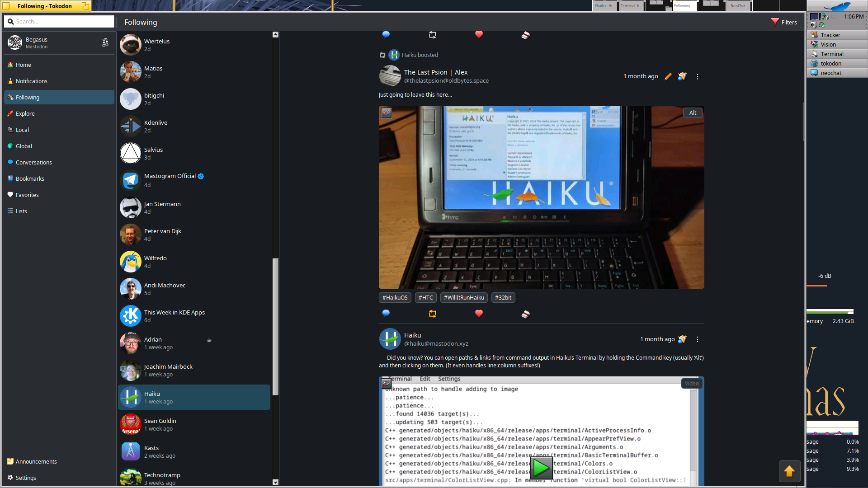The height and width of the screenshot is (488, 868).
Task: Show Alt text of the Haiku laptop image
Action: [x=693, y=113]
